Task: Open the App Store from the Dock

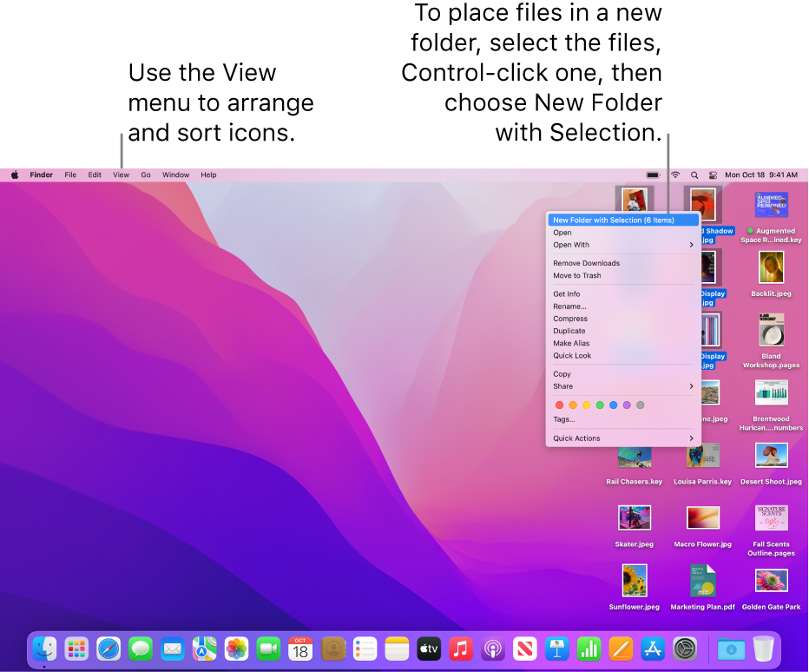Action: click(653, 649)
